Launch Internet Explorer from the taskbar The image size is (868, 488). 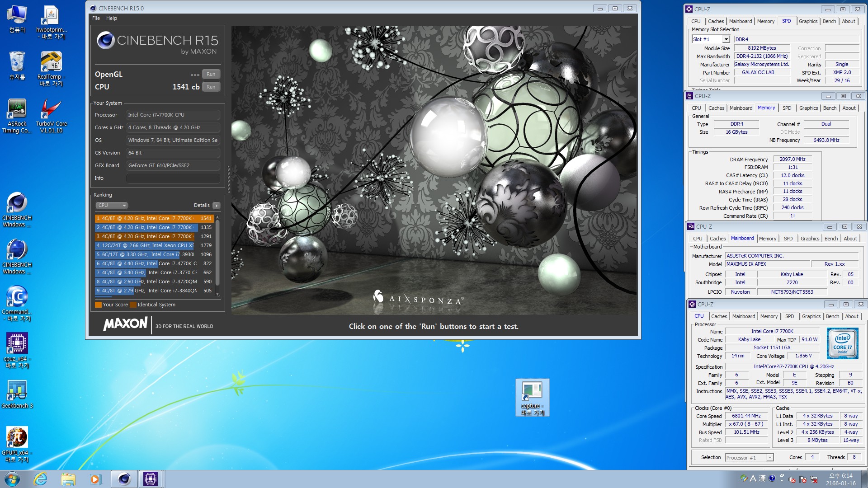click(41, 479)
